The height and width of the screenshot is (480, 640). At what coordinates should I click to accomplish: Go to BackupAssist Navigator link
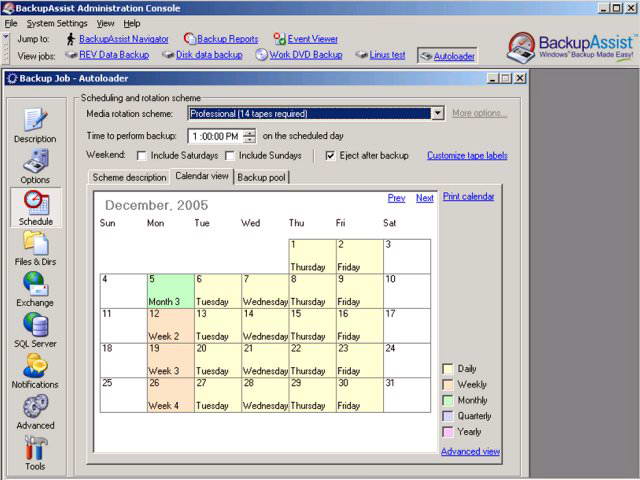[124, 39]
